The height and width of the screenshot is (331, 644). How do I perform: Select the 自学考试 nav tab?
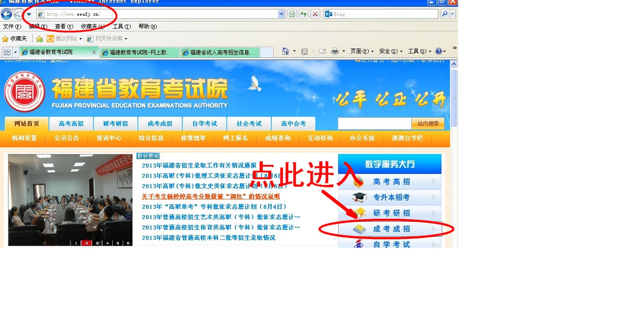(x=204, y=124)
